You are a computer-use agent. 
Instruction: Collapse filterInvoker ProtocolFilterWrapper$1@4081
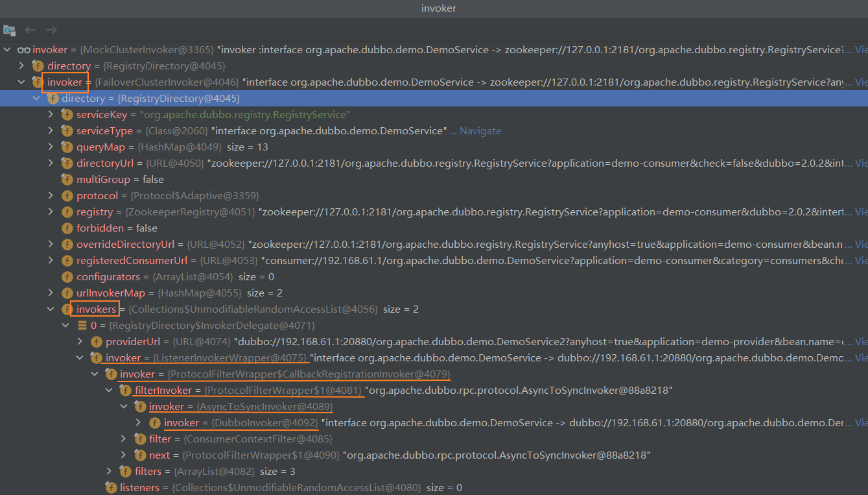pyautogui.click(x=110, y=391)
